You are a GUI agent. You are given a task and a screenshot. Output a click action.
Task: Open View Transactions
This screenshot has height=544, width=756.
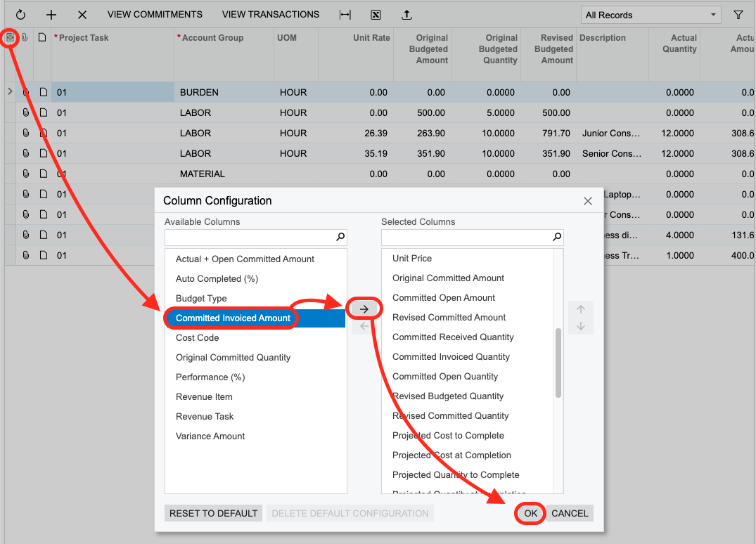(x=271, y=14)
